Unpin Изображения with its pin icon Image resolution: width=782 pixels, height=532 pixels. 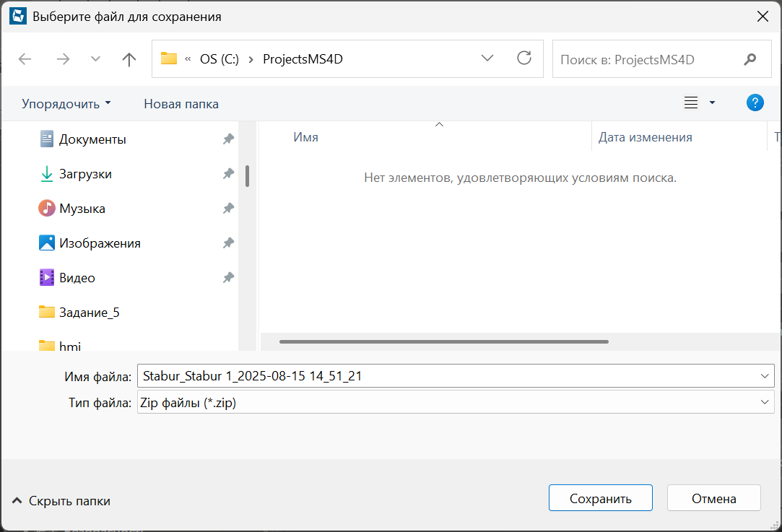click(x=228, y=243)
